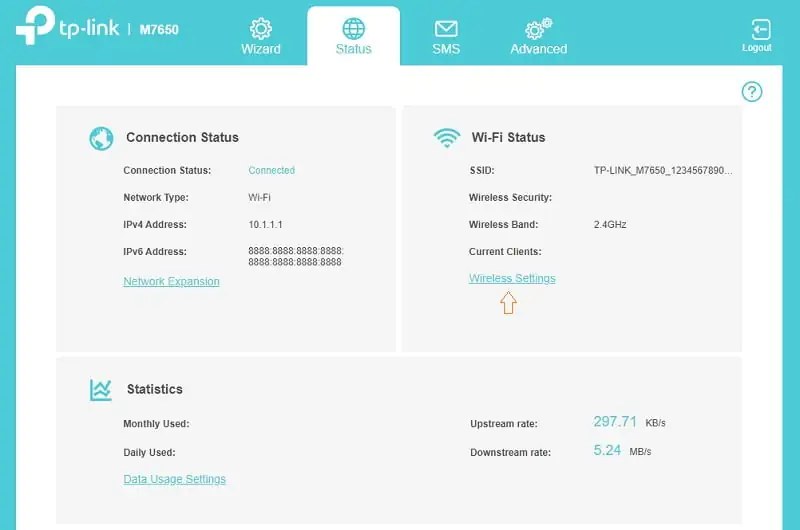This screenshot has width=800, height=530.
Task: Click the Logout icon
Action: click(761, 30)
